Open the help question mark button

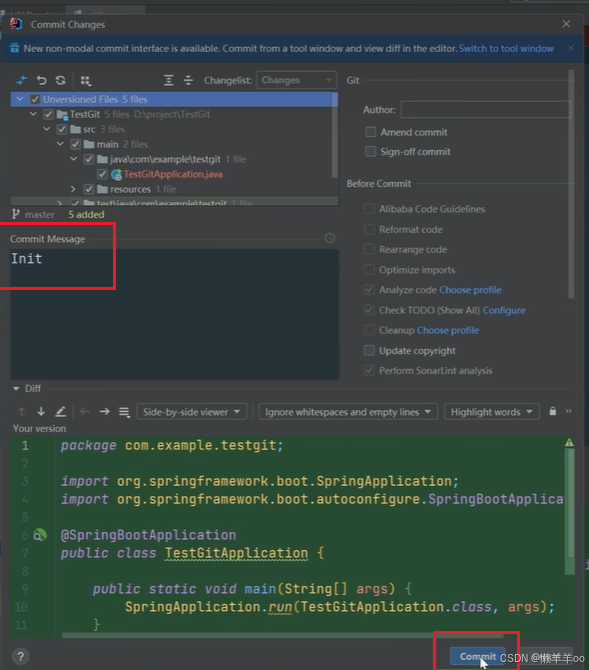click(21, 656)
